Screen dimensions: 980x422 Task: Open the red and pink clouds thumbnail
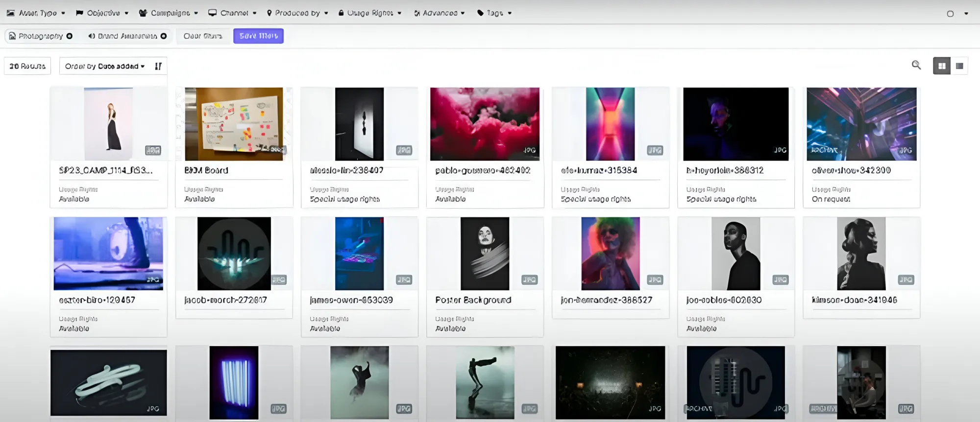coord(485,124)
